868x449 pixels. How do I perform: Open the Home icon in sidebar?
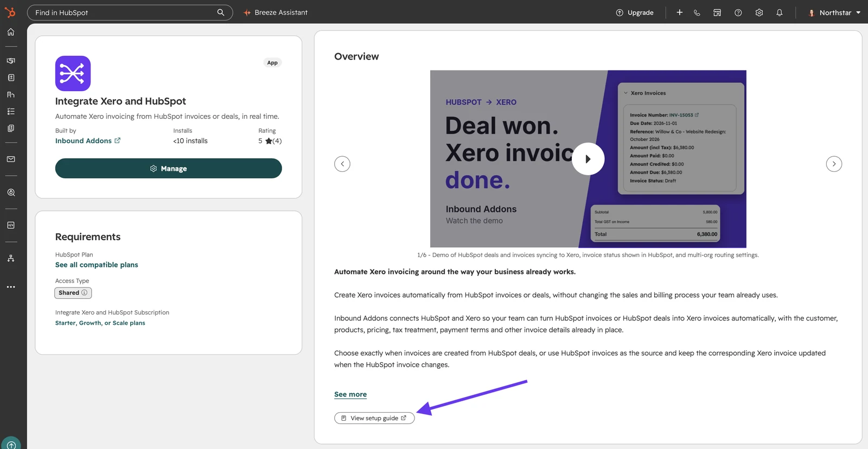[11, 32]
